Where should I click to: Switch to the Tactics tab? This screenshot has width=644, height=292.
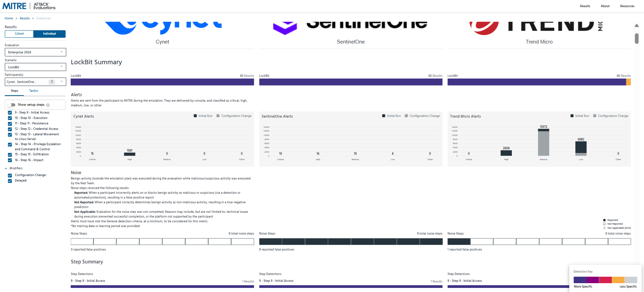34,91
